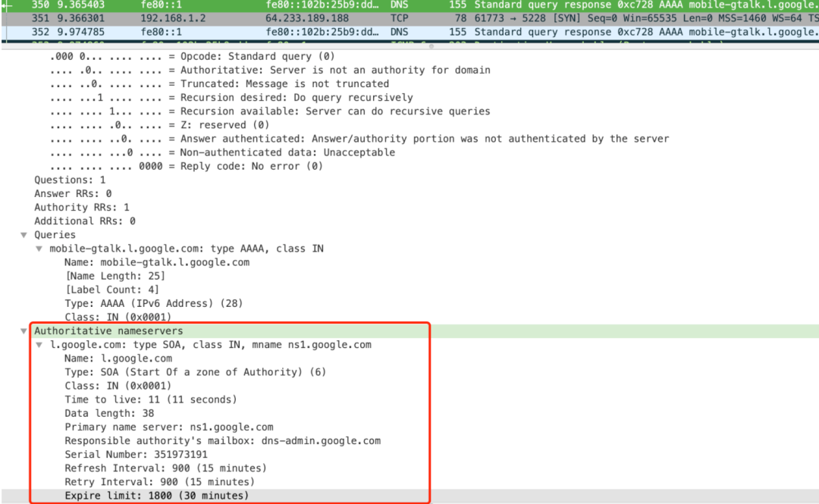Select Refresh Interval: 900 line
Screen dimensions: 819x504
[165, 468]
